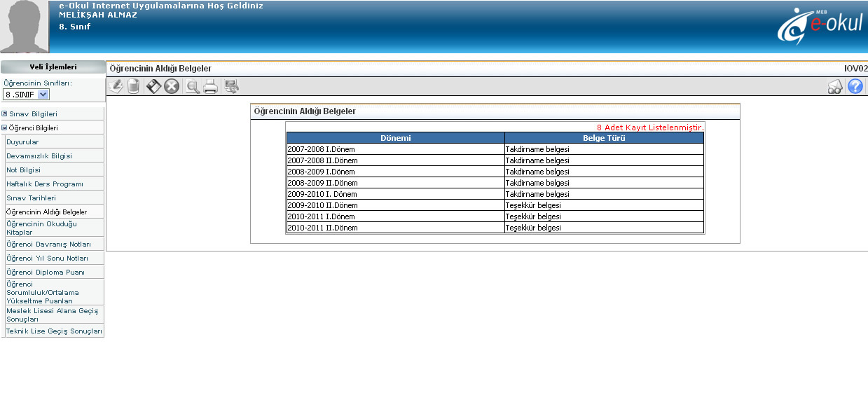Expand the Sınav Bilgileri section
This screenshot has width=868, height=400.
(x=33, y=113)
